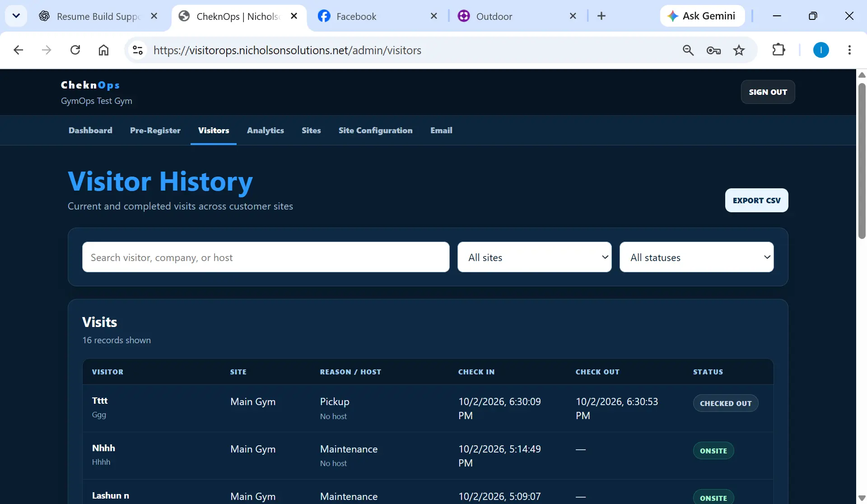This screenshot has width=867, height=504.
Task: Open a new tab with the plus icon
Action: (x=601, y=16)
